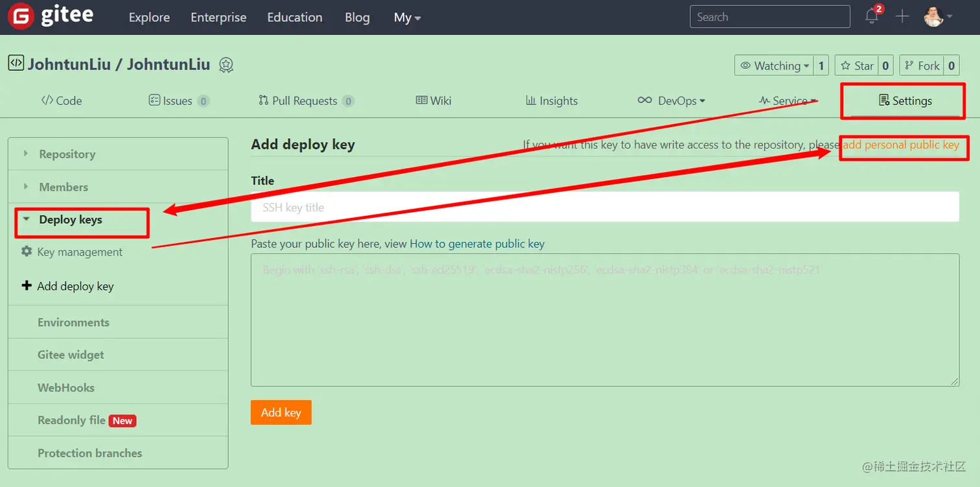
Task: Open Key management in the sidebar
Action: click(x=80, y=252)
